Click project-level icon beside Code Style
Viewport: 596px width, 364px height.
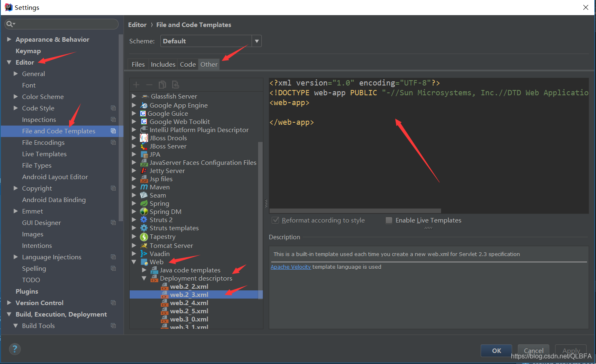coord(113,108)
